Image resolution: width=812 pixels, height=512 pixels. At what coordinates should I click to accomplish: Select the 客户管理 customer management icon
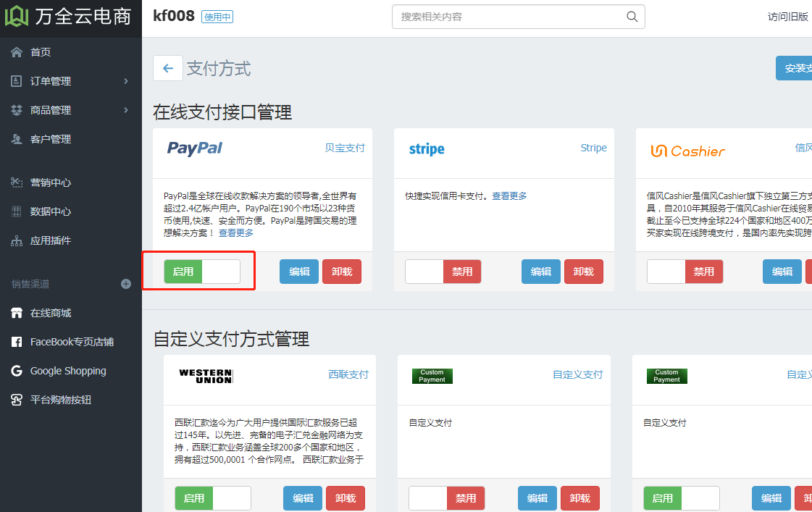pos(17,138)
